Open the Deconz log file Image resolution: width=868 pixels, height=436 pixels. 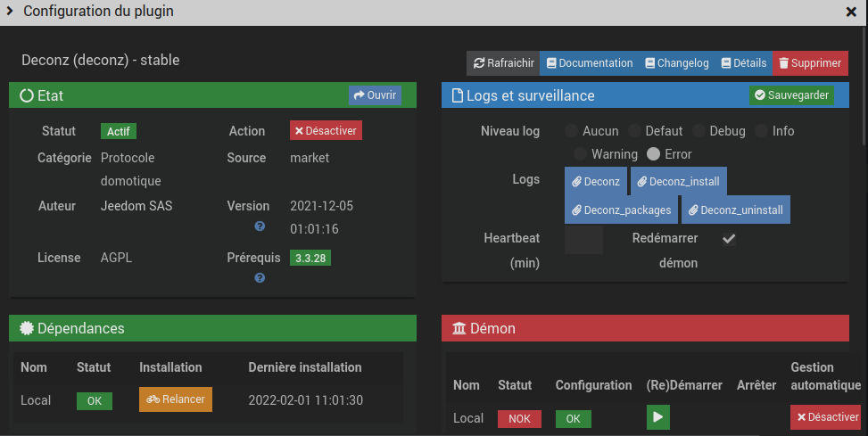tap(596, 182)
